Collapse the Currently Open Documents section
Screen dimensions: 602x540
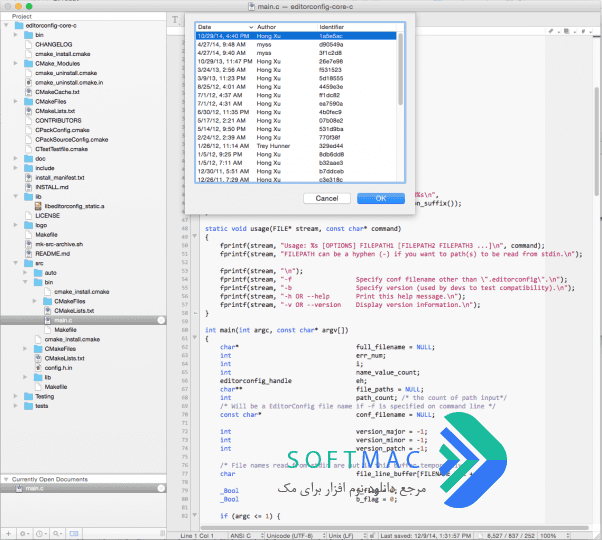click(6, 479)
